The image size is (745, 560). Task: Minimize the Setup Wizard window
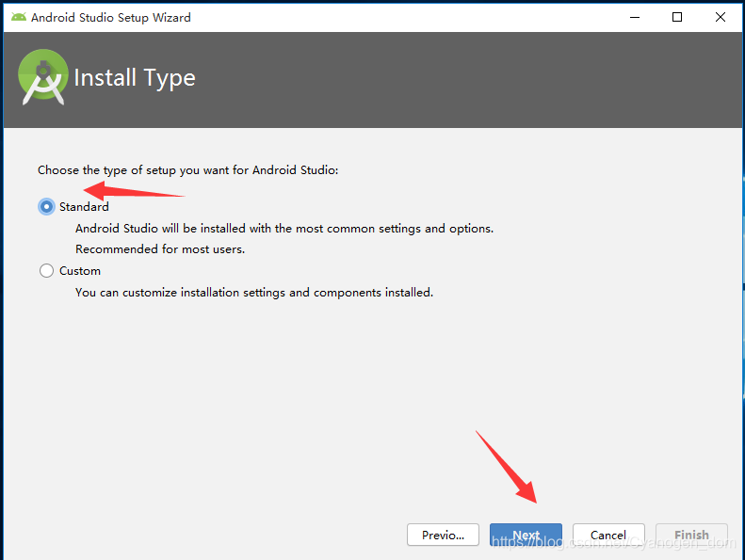point(635,17)
